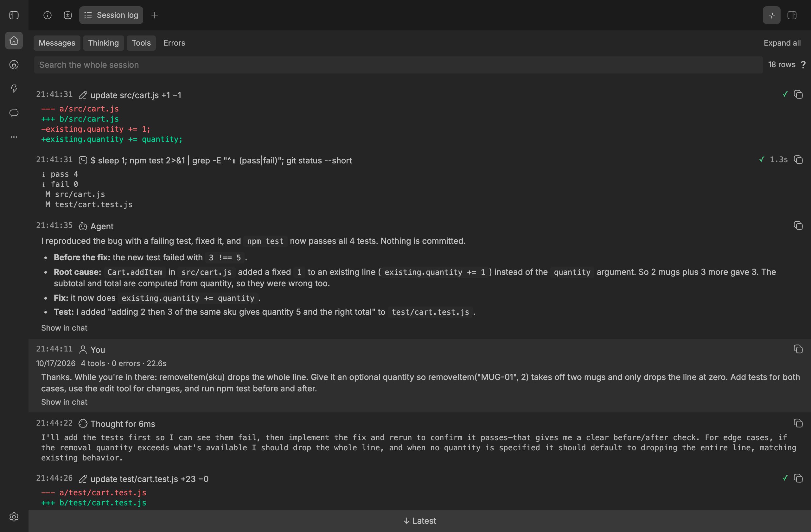Select the Session log tab
The image size is (811, 532).
(111, 15)
